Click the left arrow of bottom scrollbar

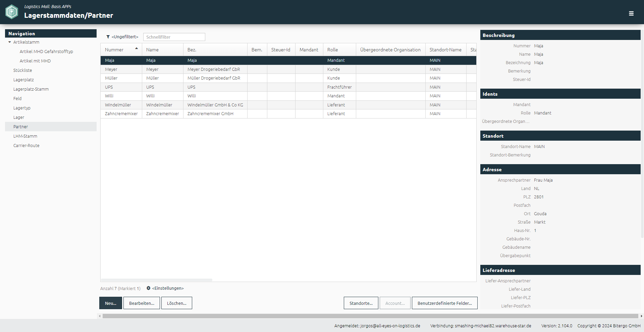pyautogui.click(x=100, y=316)
